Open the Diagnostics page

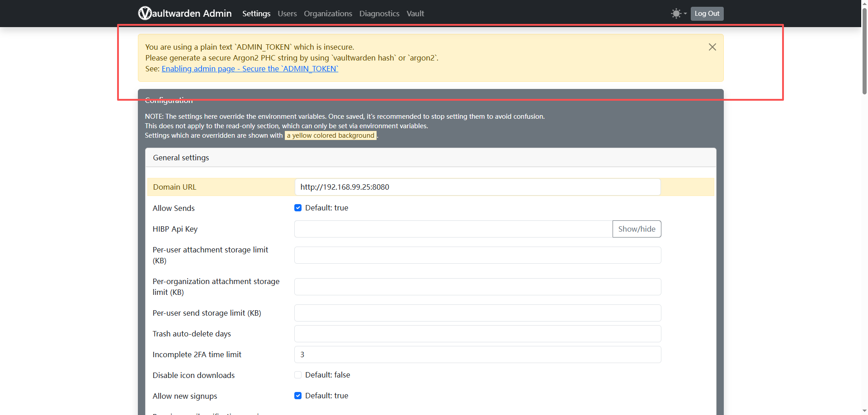point(379,14)
